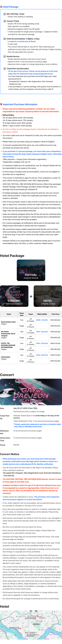Select the KRW 1,350,000 Hotel Kukdo price

point(42,355)
